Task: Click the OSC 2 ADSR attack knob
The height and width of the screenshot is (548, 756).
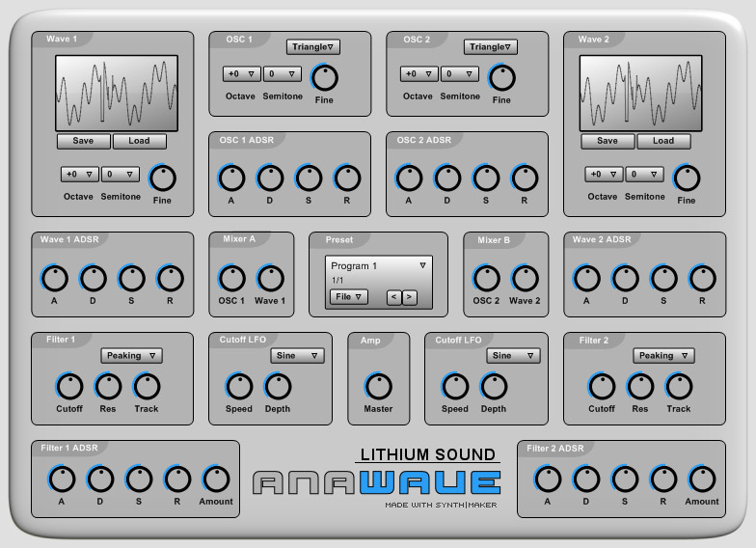Action: [x=409, y=178]
